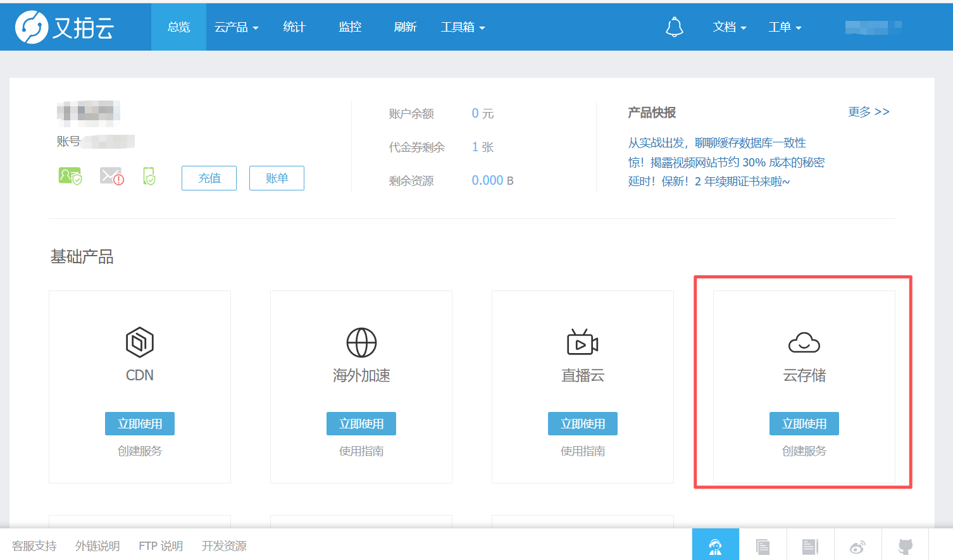
Task: Open customer service chat icon in footer
Action: 715,545
